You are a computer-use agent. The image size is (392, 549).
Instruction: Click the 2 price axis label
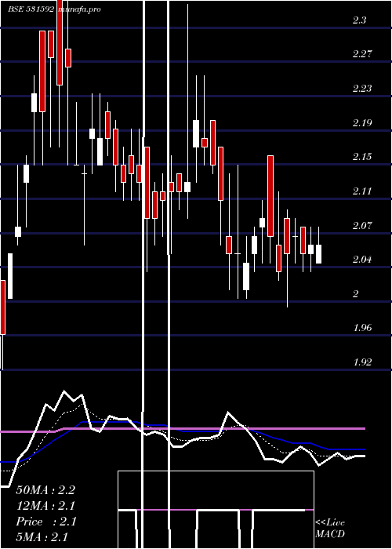[x=356, y=294]
